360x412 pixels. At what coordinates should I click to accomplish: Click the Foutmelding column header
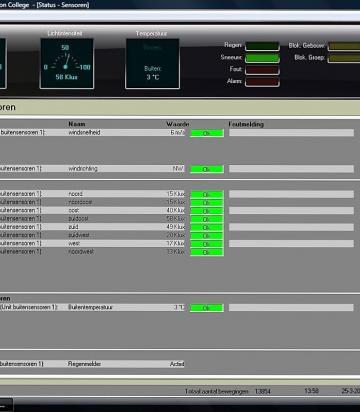[x=246, y=124]
